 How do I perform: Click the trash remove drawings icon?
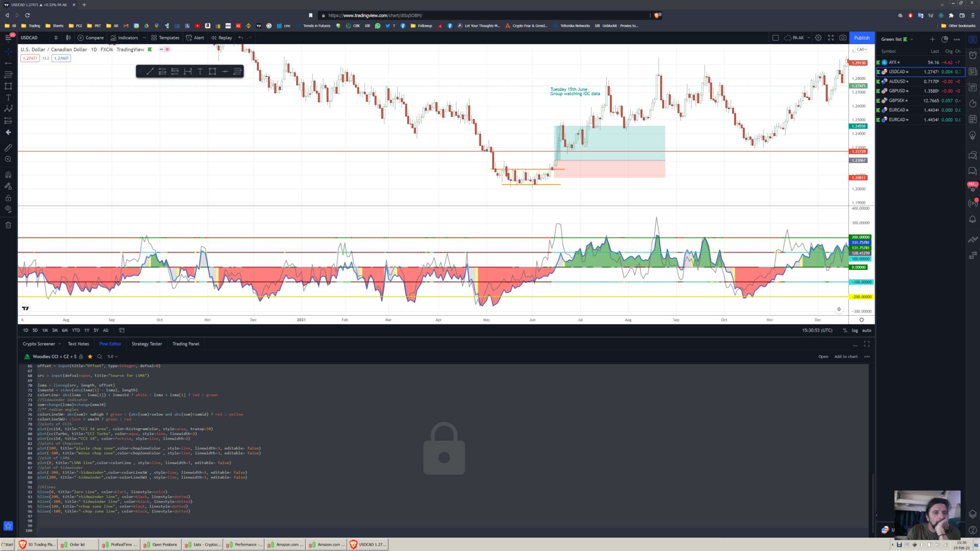coord(8,225)
